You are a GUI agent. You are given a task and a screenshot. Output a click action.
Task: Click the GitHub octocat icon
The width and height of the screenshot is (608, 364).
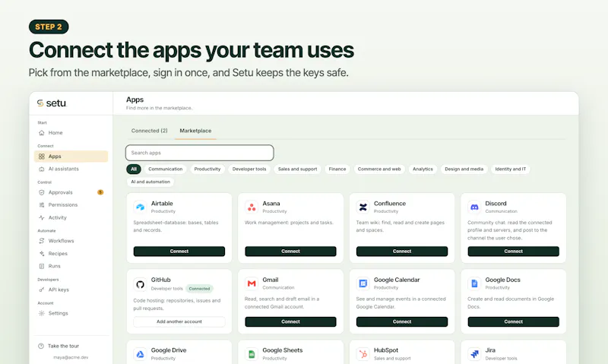click(140, 283)
